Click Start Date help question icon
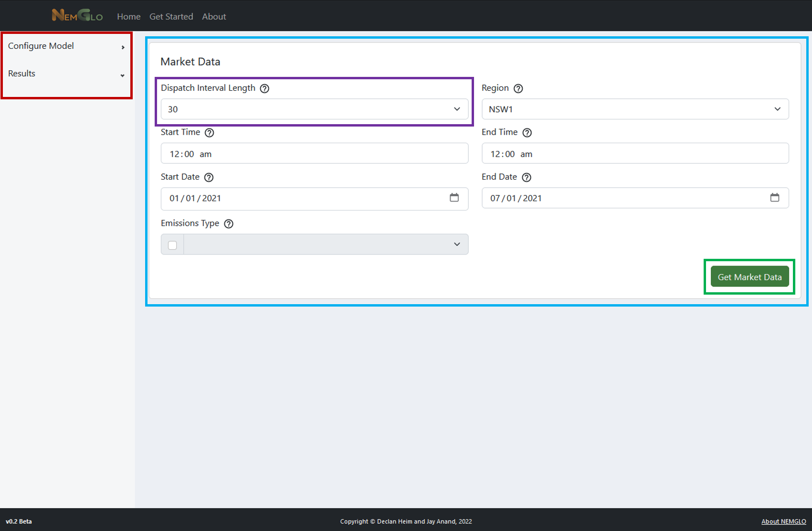Image resolution: width=812 pixels, height=531 pixels. point(209,177)
